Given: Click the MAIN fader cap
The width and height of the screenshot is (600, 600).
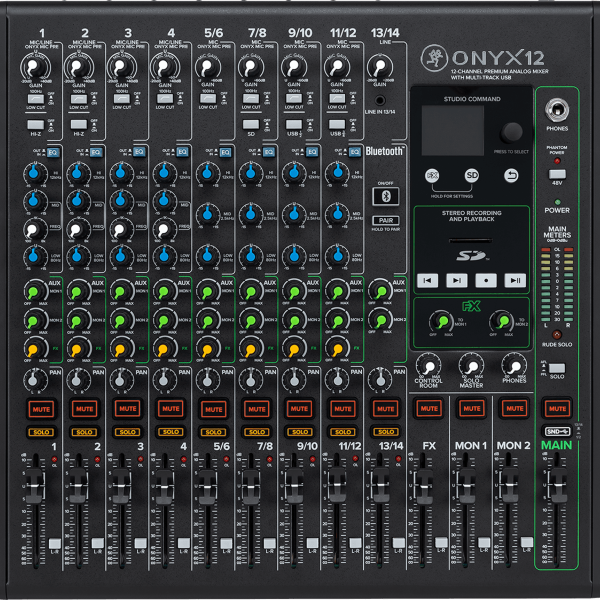Looking at the screenshot, I should pos(557,485).
